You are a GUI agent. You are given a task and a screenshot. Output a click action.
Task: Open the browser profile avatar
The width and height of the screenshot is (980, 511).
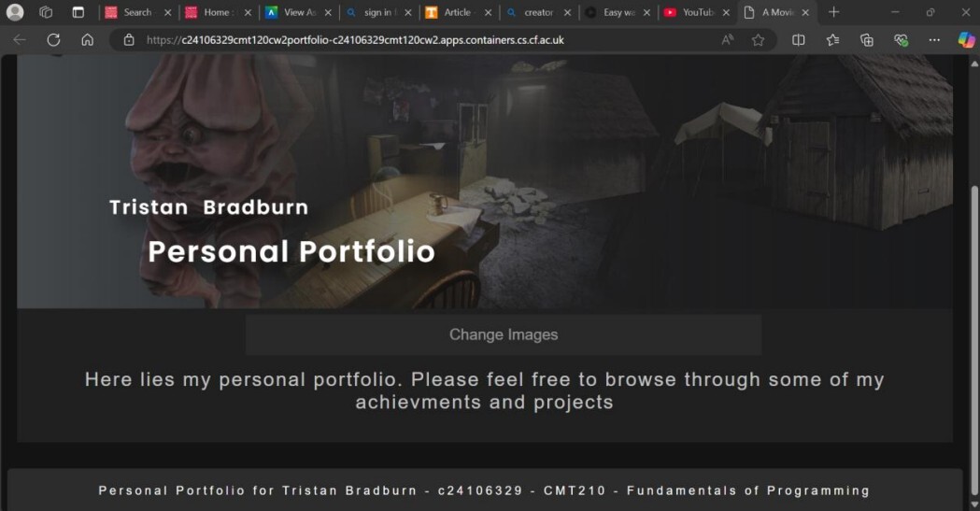pos(15,12)
